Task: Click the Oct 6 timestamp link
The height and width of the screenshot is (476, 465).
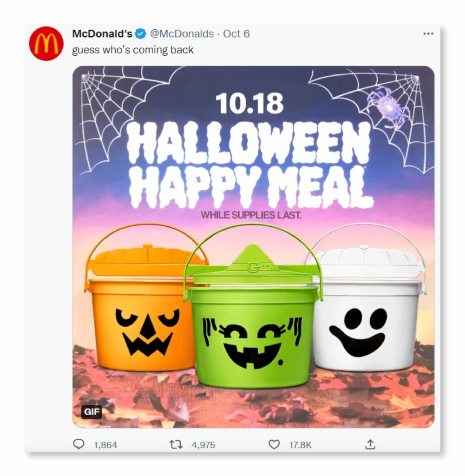Action: pos(236,33)
